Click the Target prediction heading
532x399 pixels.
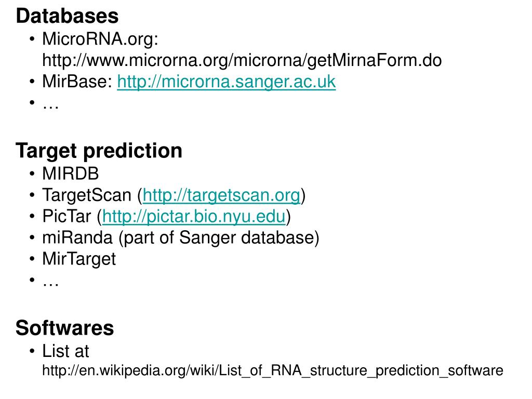(99, 151)
